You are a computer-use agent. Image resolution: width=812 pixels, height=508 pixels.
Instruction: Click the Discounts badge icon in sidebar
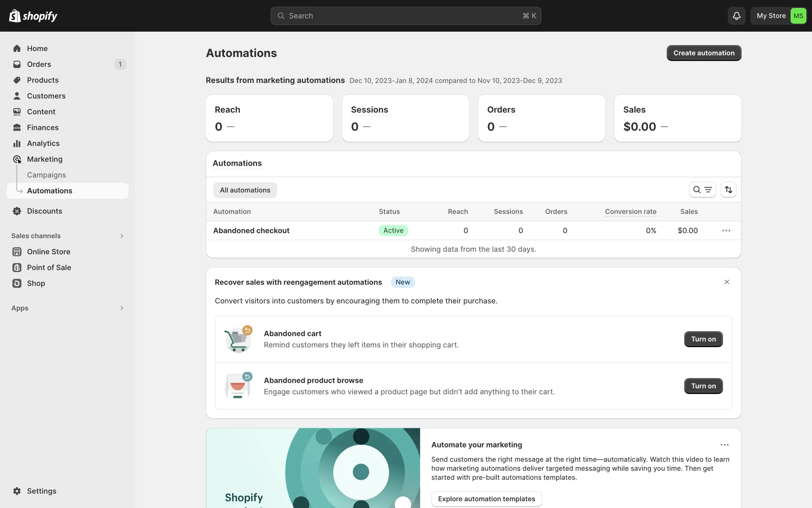[x=17, y=211]
